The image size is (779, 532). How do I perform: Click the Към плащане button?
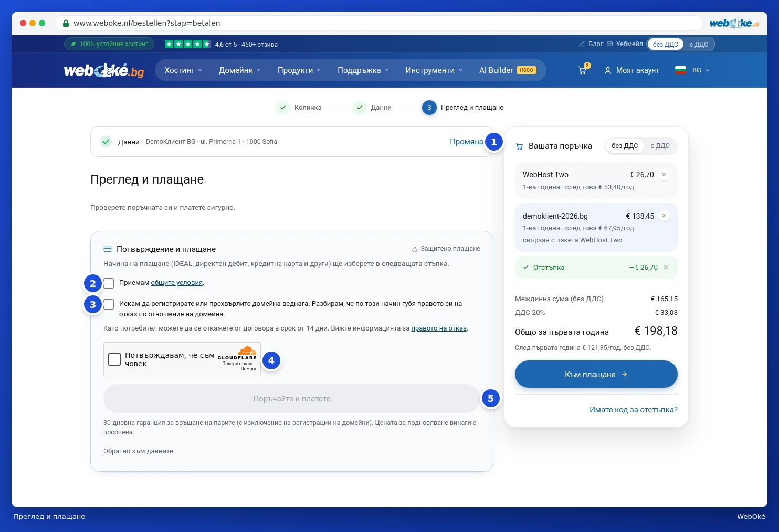(x=596, y=374)
